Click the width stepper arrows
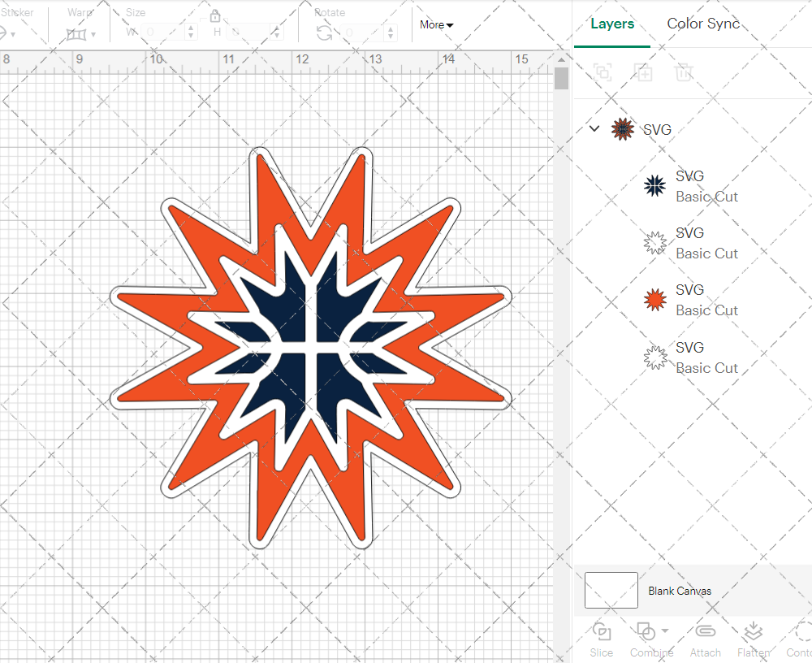This screenshot has width=812, height=663. tap(191, 32)
